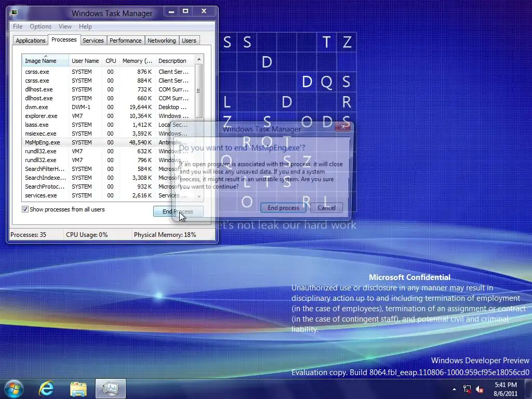Click End Process button in Task Manager
This screenshot has width=532, height=399.
click(x=178, y=211)
